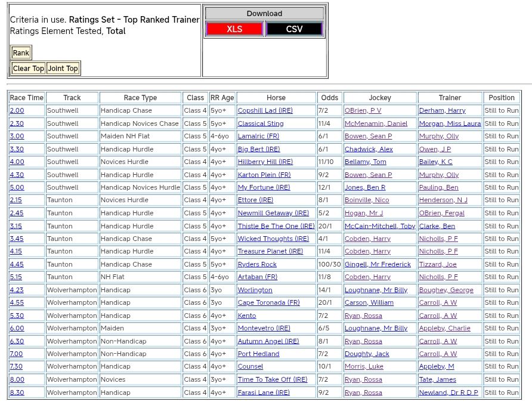Screen dimensions: 532x408
Task: Open the 2.00 Southwell race time link
Action: 17,110
